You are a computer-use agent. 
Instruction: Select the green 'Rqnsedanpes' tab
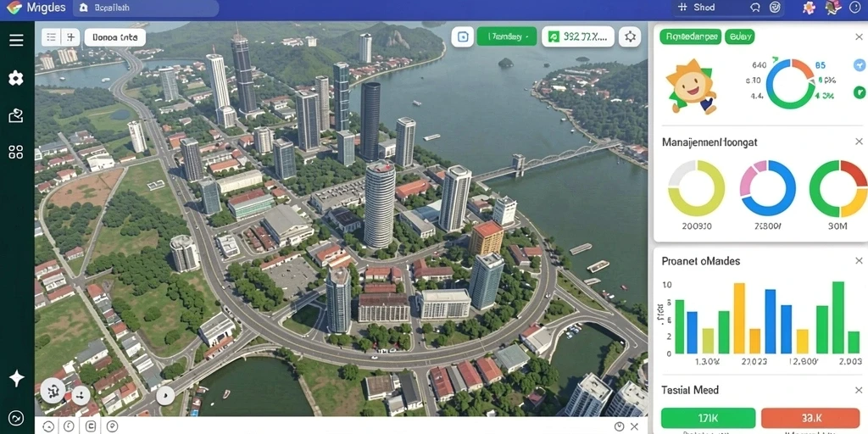point(690,37)
